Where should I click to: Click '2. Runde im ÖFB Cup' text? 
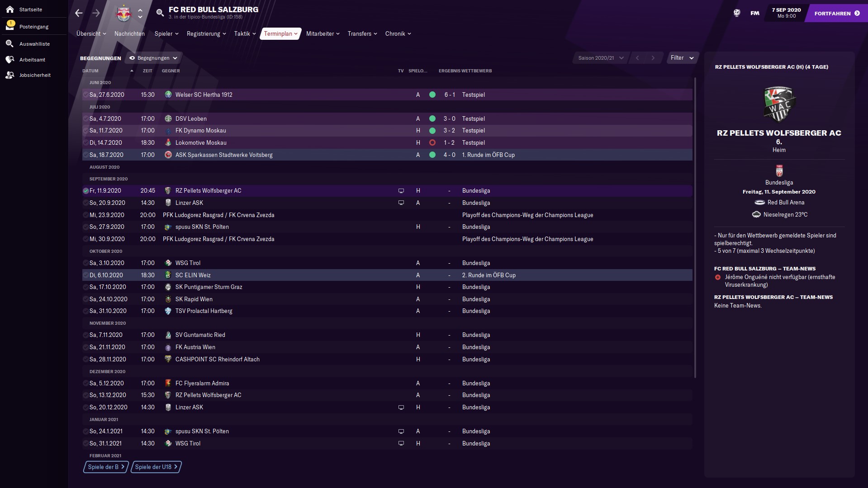pyautogui.click(x=489, y=275)
